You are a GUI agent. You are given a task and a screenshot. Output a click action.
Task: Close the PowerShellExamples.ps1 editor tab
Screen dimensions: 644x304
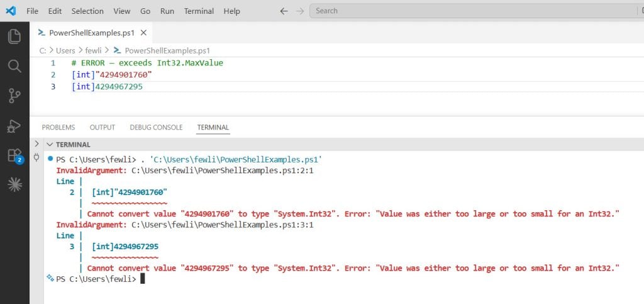[x=143, y=33]
